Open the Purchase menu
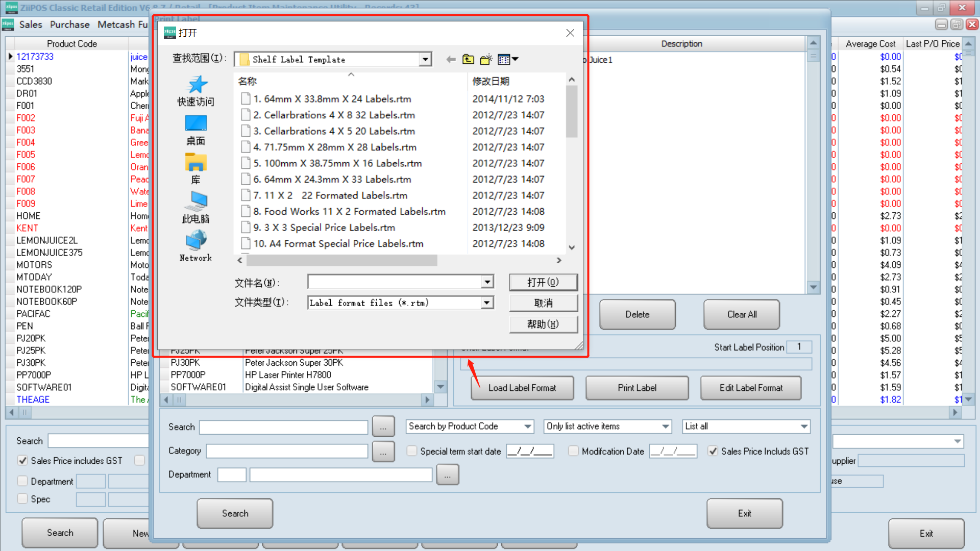This screenshot has height=551, width=980. click(69, 24)
